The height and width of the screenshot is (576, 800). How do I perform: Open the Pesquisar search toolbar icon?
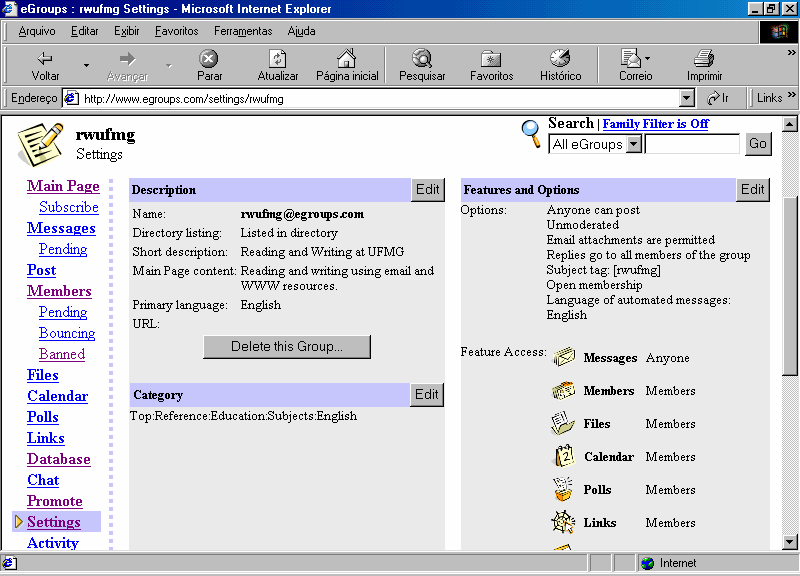pyautogui.click(x=422, y=58)
